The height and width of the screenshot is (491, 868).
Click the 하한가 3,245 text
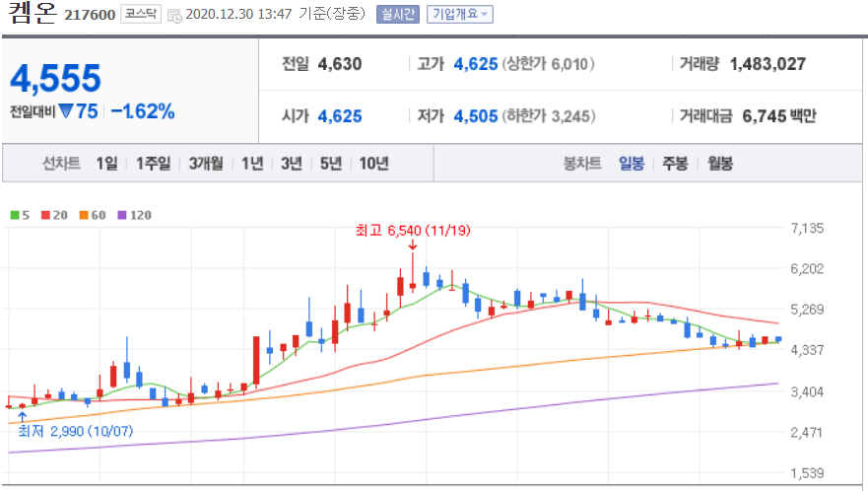(x=549, y=116)
